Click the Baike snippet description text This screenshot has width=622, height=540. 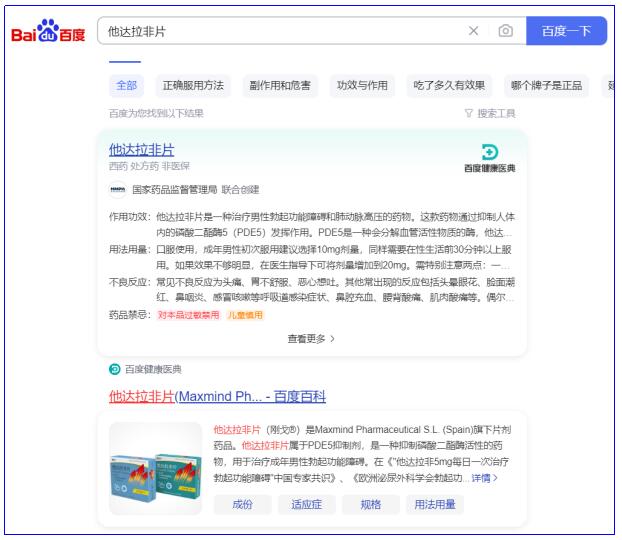pos(363,454)
